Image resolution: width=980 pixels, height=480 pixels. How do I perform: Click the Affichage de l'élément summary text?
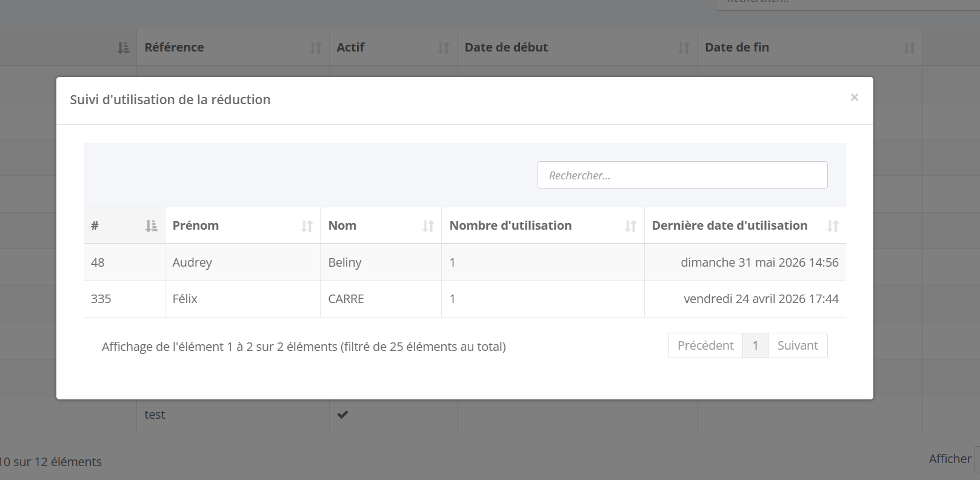click(x=304, y=347)
